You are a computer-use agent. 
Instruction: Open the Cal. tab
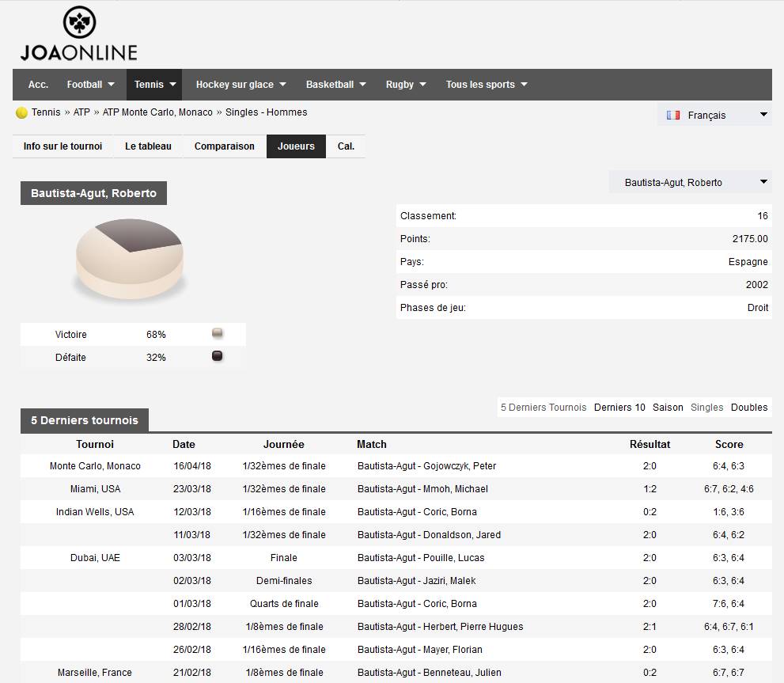[346, 146]
